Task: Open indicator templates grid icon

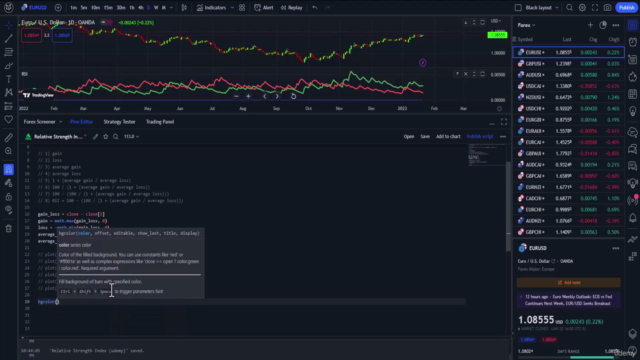Action: (242, 7)
